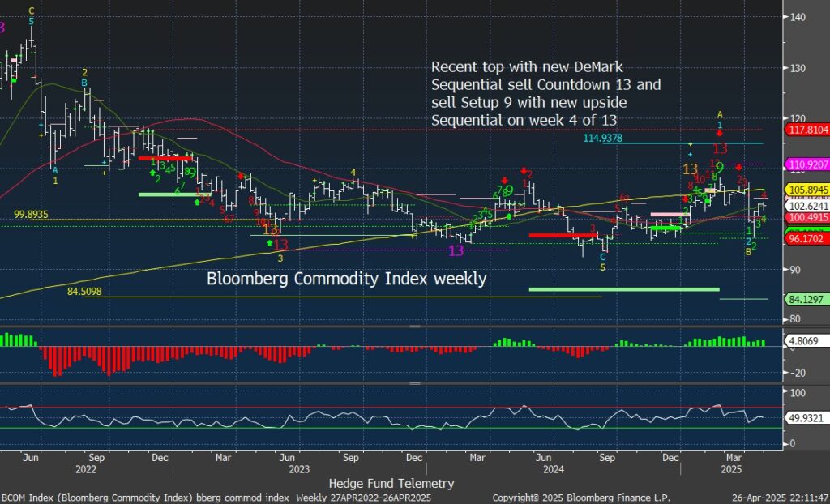Select the magenta 110.9207 price label
Image resolution: width=830 pixels, height=504 pixels.
(x=809, y=164)
